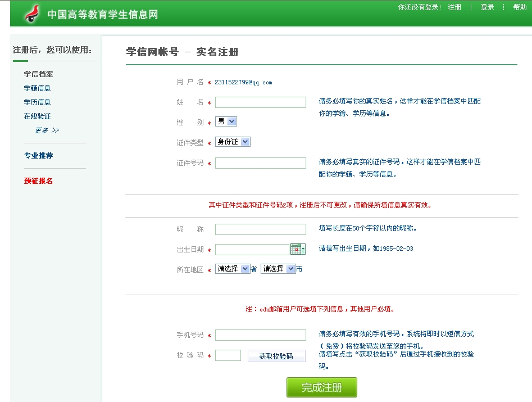Open the 性别 gender dropdown
Viewport: 532px width, 402px height.
tap(226, 121)
